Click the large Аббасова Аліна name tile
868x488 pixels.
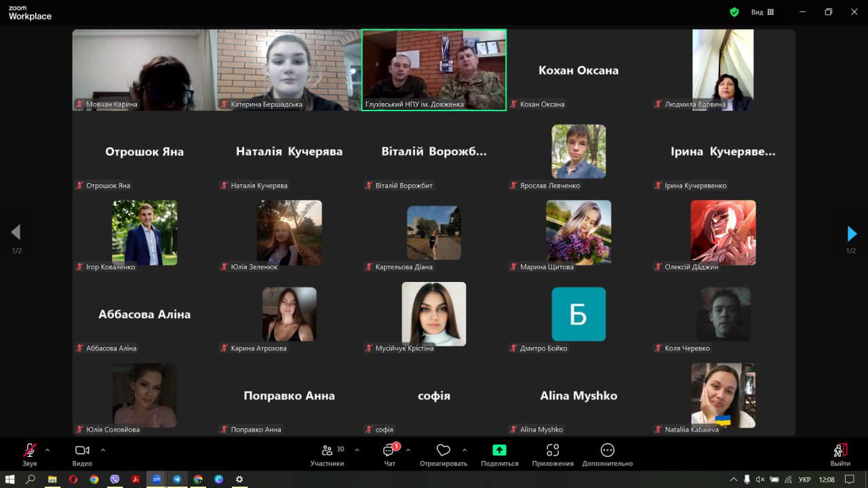click(144, 314)
